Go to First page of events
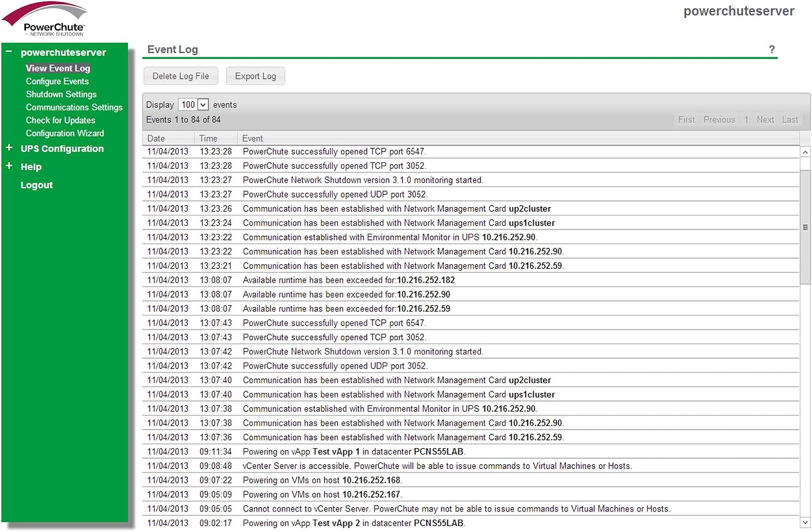 (686, 120)
